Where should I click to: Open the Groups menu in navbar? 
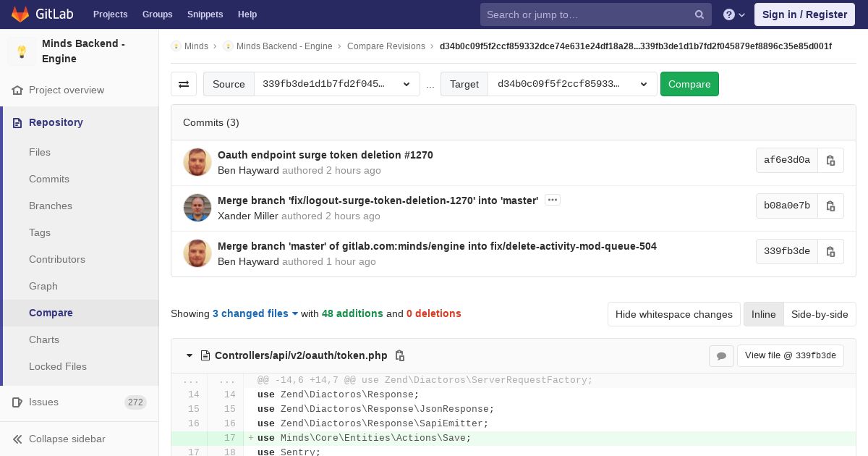click(157, 14)
